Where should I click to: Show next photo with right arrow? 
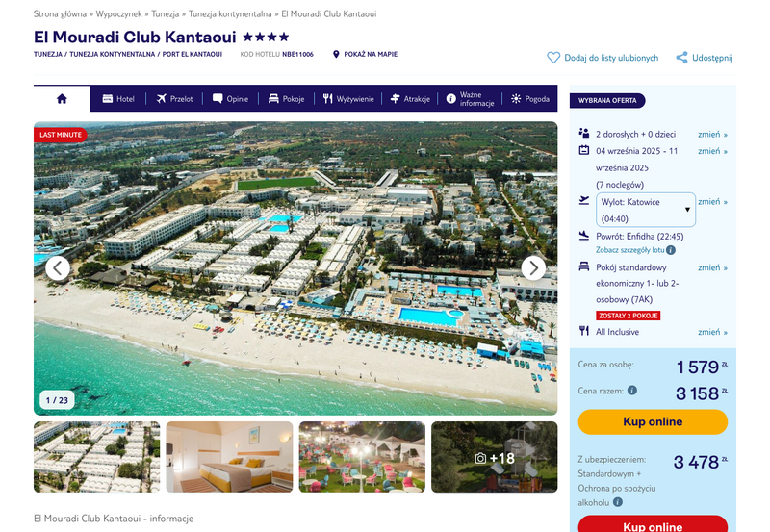coord(533,268)
